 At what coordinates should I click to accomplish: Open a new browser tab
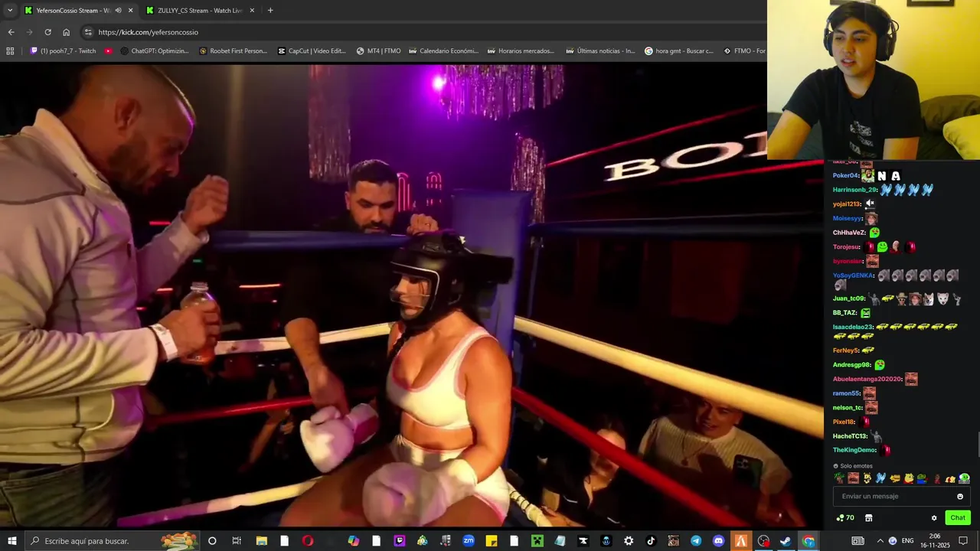270,11
